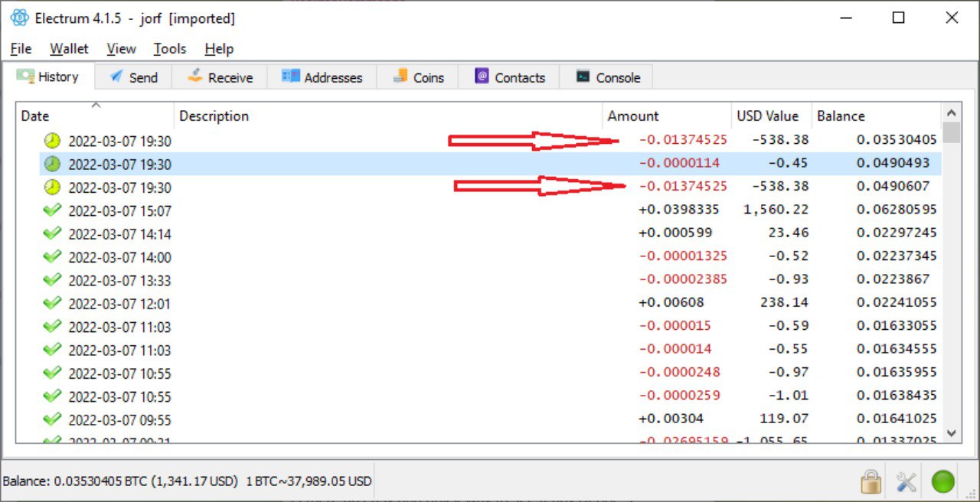
Task: Click the scrollbar down arrow in history list
Action: (952, 433)
